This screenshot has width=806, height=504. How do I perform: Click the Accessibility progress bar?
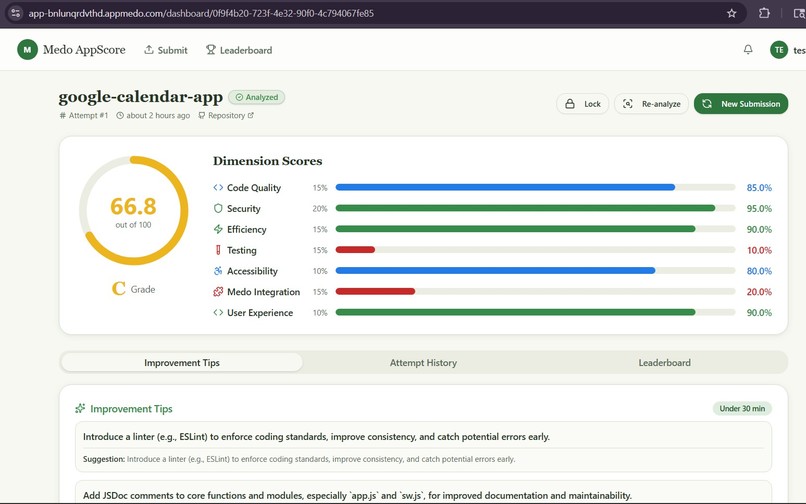(x=535, y=271)
